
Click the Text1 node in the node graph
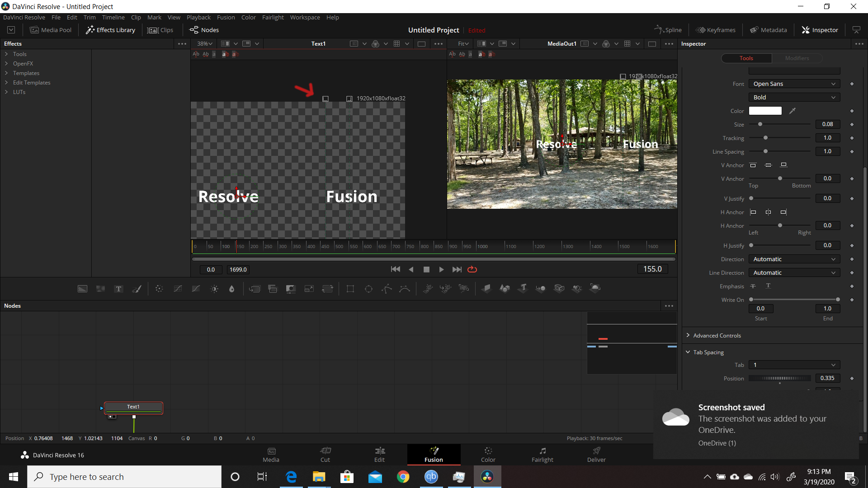tap(133, 407)
